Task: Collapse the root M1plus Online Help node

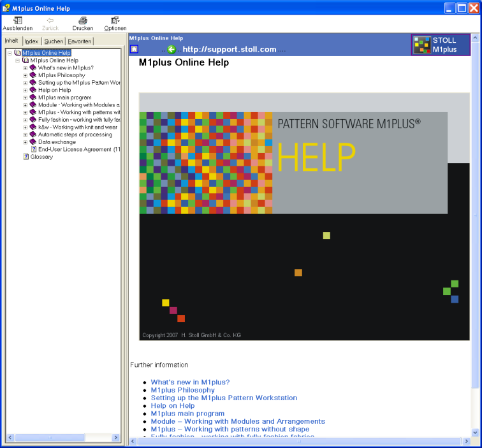Action: point(10,53)
